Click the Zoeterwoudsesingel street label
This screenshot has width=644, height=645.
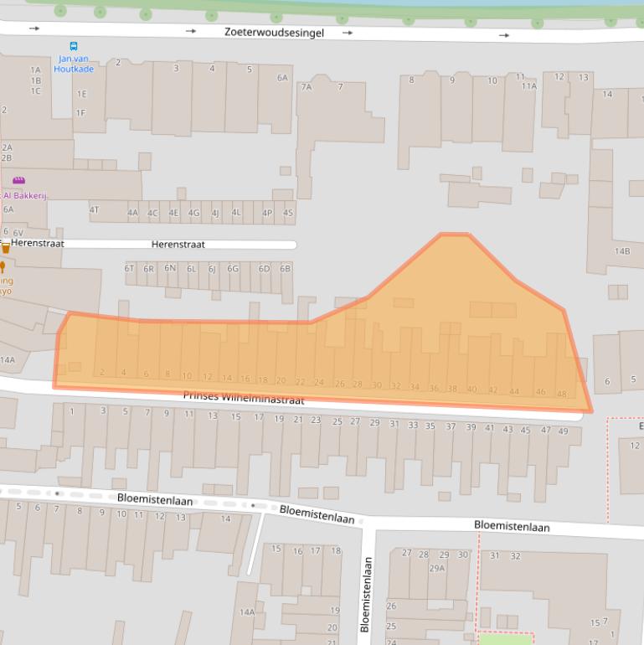[x=274, y=33]
